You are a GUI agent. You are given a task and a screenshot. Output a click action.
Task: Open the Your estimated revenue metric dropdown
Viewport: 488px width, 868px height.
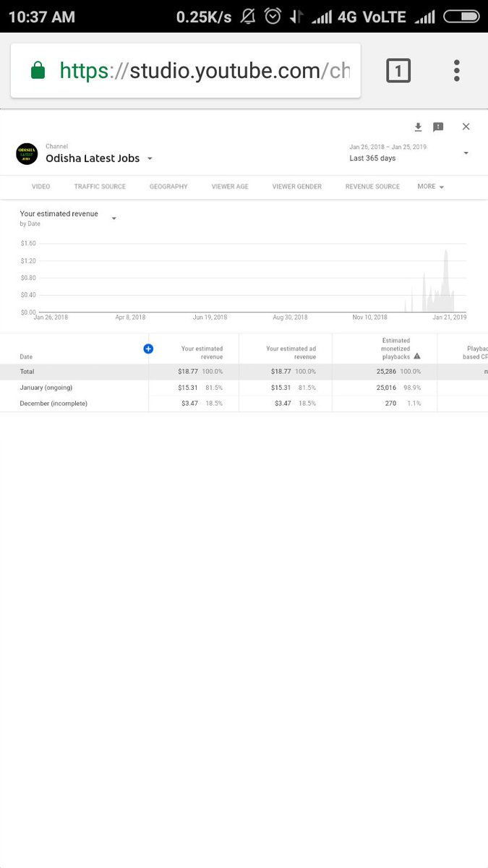coord(114,218)
